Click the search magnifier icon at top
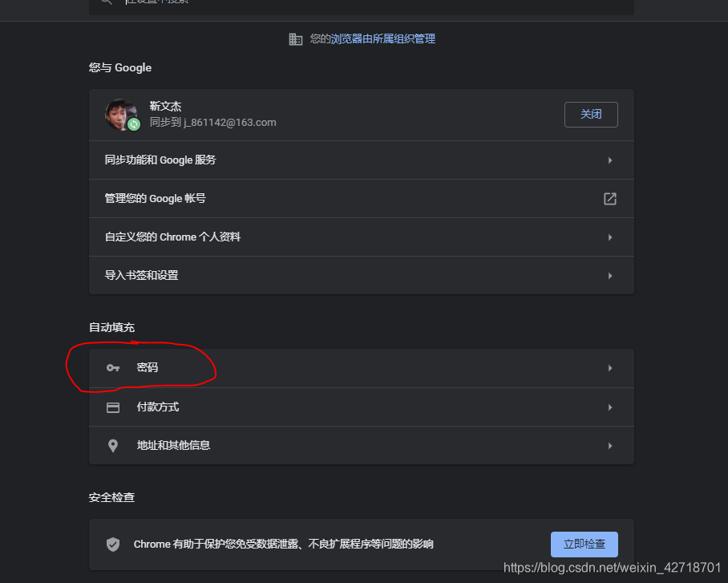The height and width of the screenshot is (583, 728). [107, 2]
